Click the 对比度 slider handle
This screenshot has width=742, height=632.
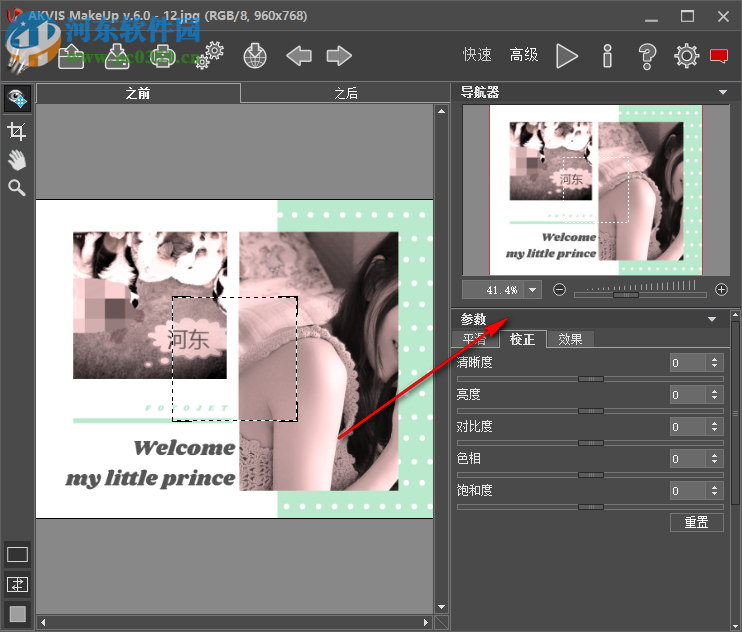(x=591, y=443)
